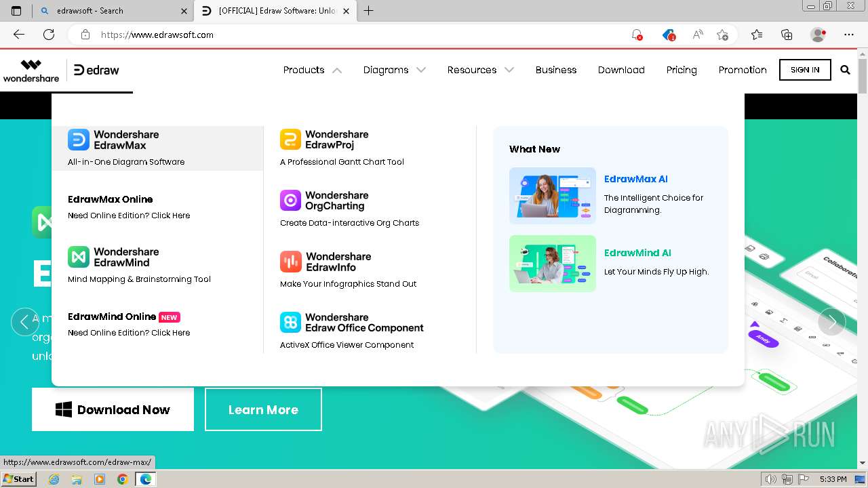
Task: Click the EdrawInfo red product icon
Action: (290, 262)
